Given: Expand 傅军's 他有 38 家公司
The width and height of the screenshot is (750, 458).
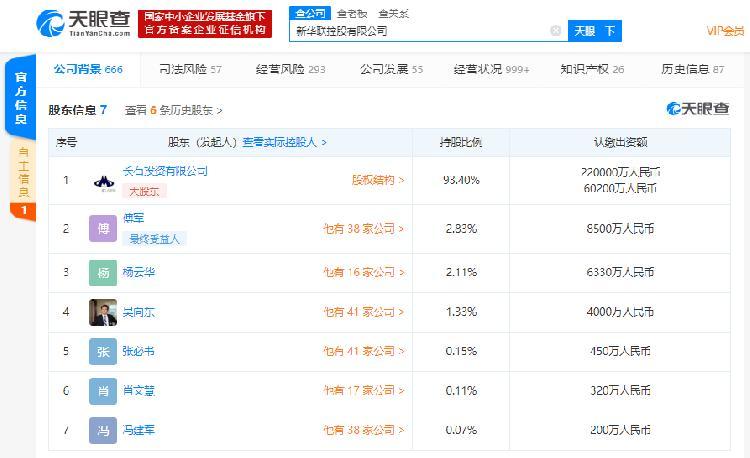Looking at the screenshot, I should point(364,229).
